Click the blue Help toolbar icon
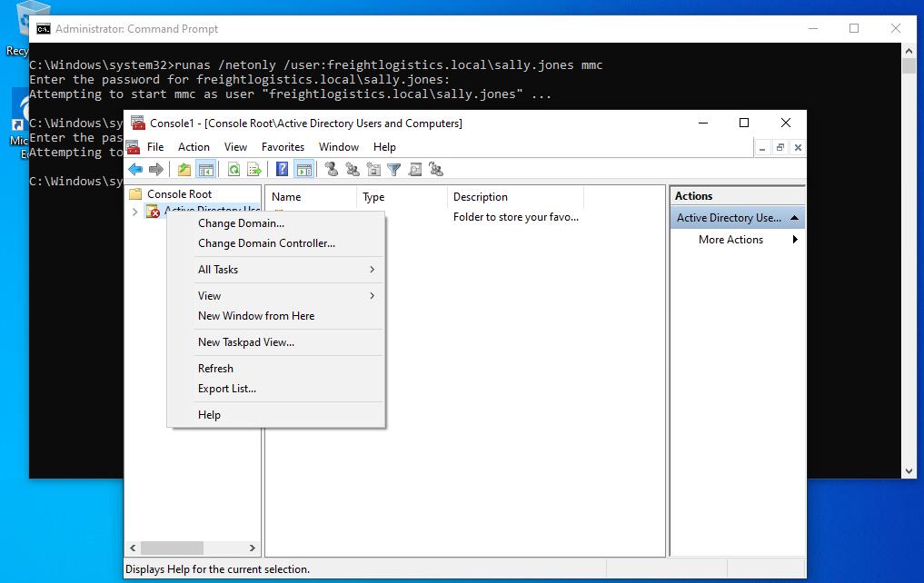This screenshot has width=924, height=583. point(283,169)
